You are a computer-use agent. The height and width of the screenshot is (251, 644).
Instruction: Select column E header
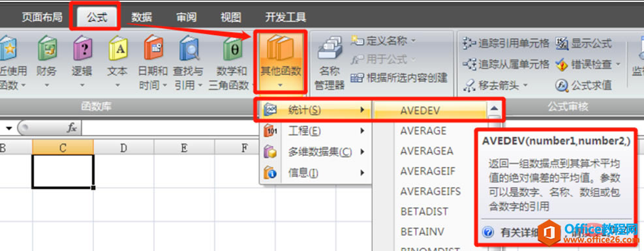pyautogui.click(x=184, y=147)
